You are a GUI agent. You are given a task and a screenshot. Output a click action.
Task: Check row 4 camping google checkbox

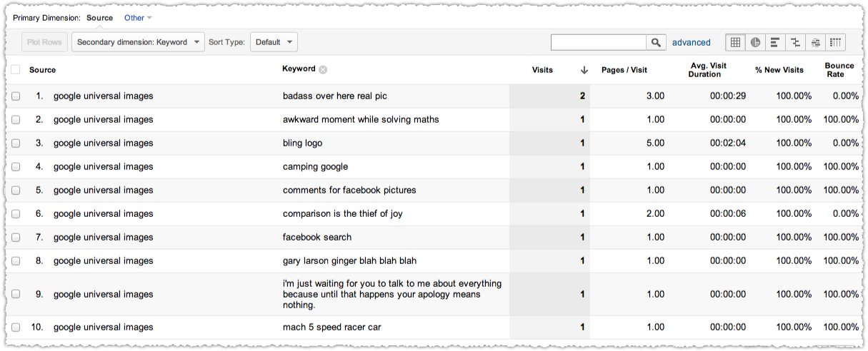16,167
